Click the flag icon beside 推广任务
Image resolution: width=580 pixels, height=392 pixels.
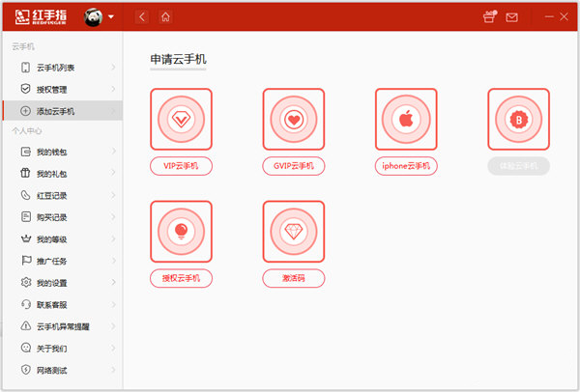tap(26, 261)
